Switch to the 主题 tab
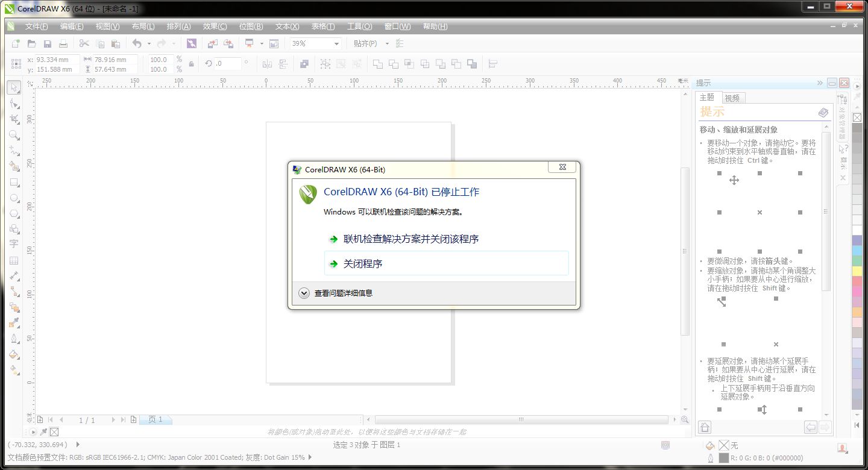868x470 pixels. click(707, 98)
